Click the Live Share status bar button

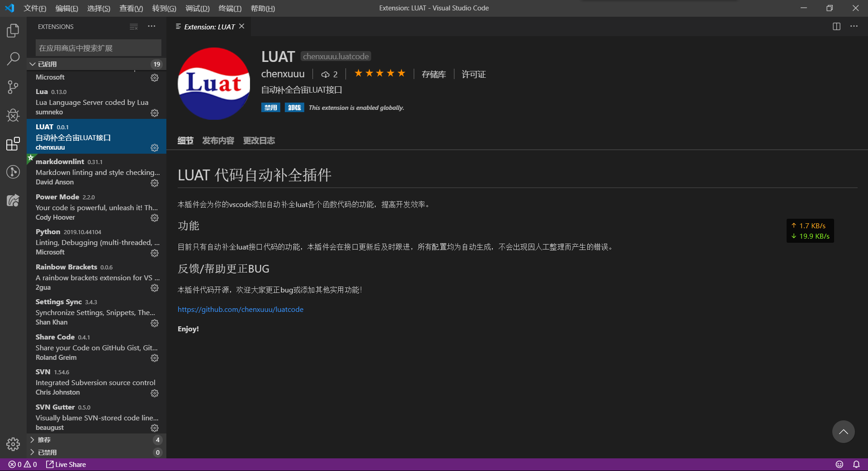coord(66,464)
